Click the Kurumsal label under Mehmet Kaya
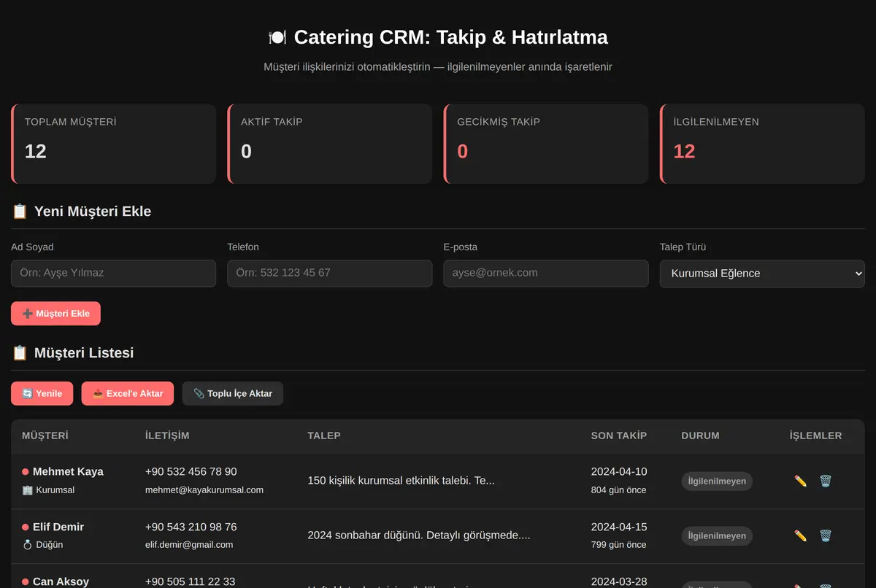The width and height of the screenshot is (876, 588). pos(55,490)
